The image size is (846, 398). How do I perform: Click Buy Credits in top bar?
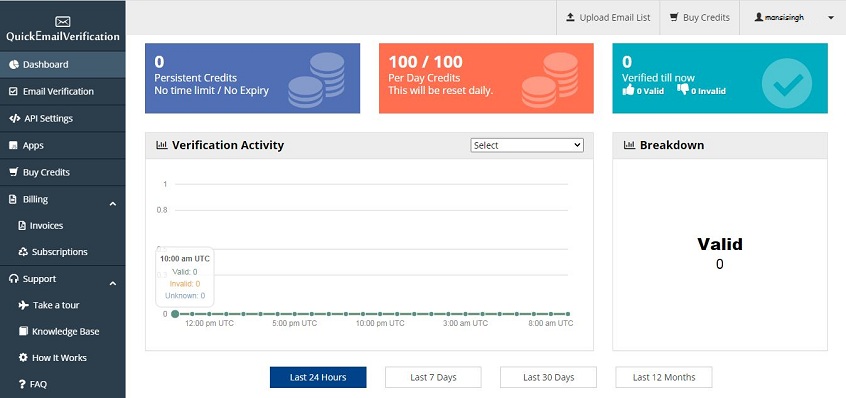click(700, 17)
